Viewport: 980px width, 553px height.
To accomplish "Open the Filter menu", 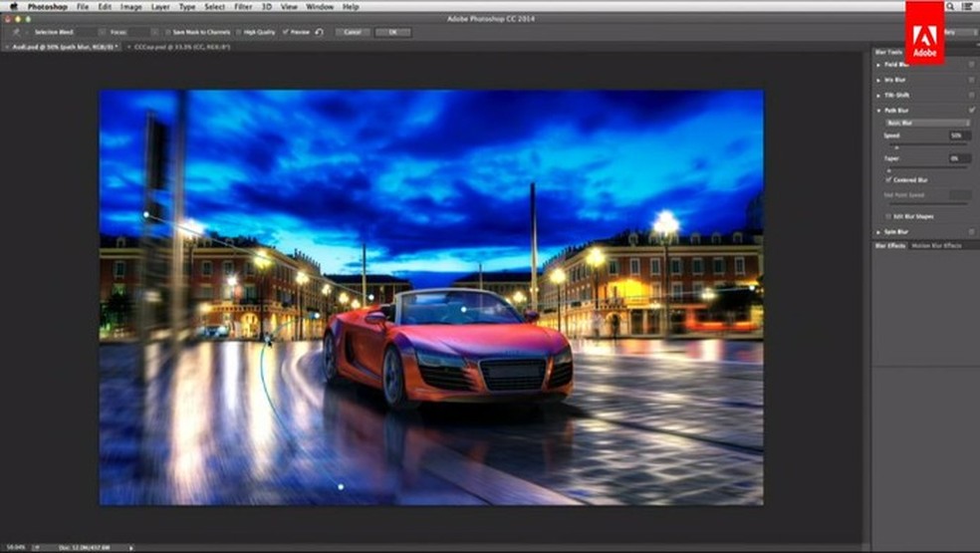I will pos(243,7).
